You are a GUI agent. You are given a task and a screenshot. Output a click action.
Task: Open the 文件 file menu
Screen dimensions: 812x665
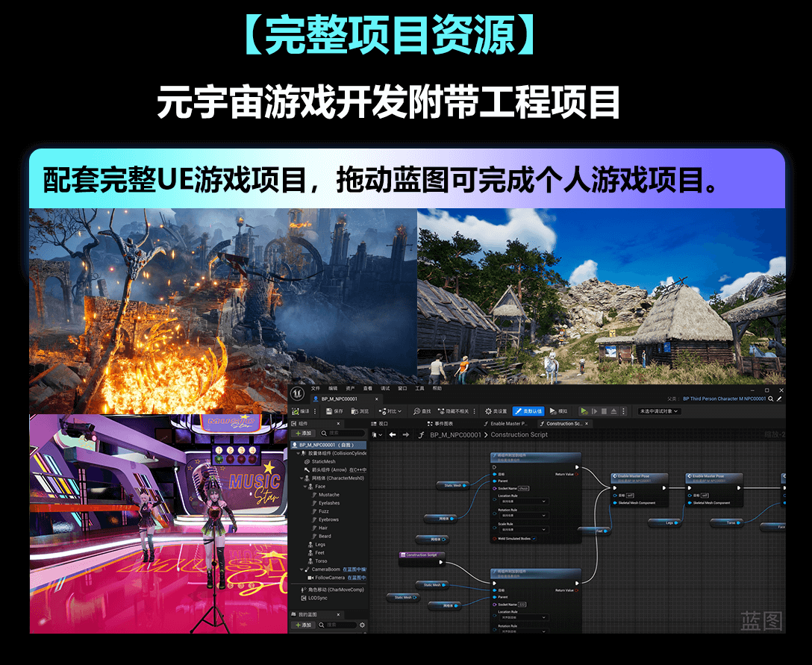pyautogui.click(x=316, y=388)
